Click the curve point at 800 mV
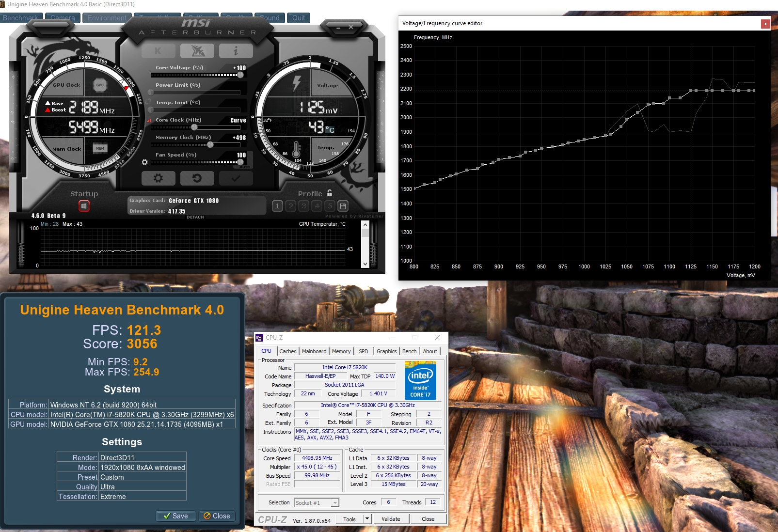 [x=414, y=188]
